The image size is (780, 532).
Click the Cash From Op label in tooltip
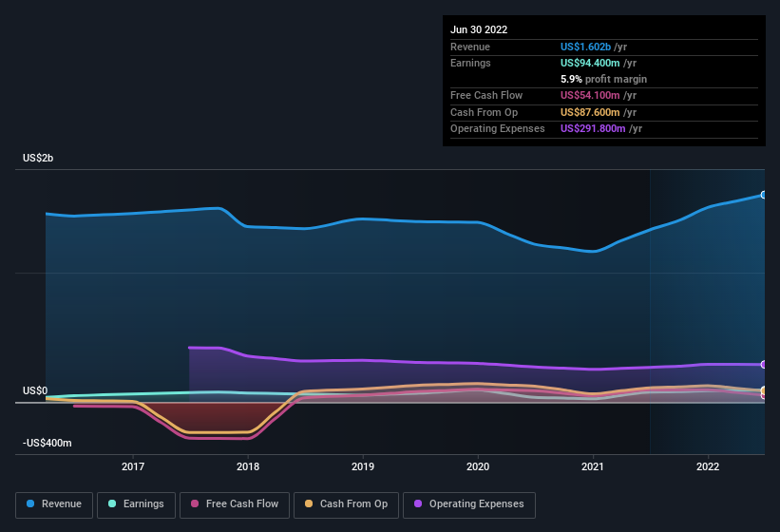484,112
